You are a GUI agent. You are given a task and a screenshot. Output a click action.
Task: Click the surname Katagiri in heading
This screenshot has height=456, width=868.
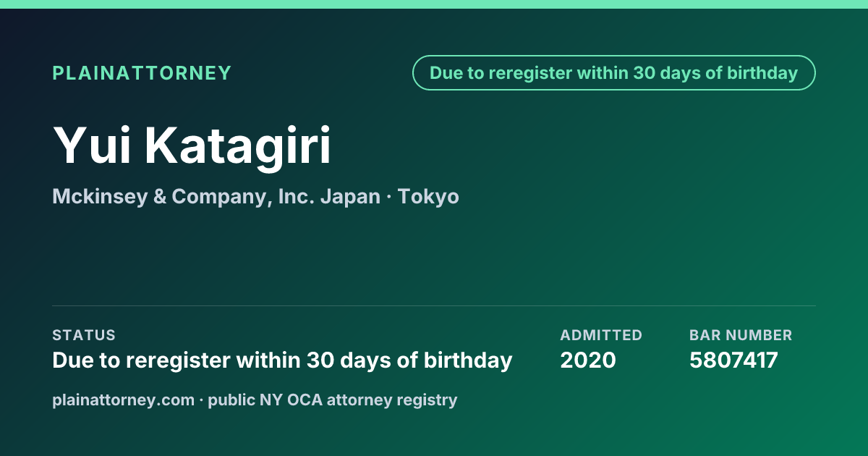click(x=238, y=145)
